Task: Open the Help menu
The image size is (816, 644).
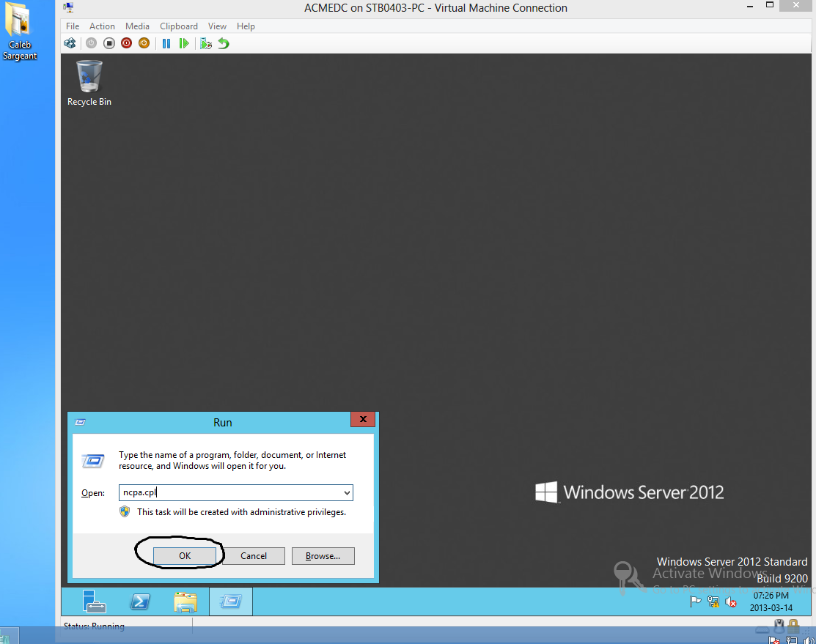Action: point(246,26)
